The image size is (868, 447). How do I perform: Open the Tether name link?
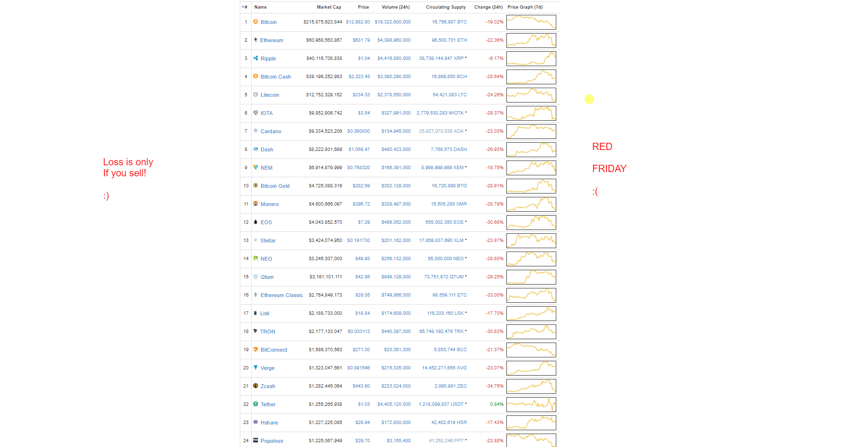(268, 404)
